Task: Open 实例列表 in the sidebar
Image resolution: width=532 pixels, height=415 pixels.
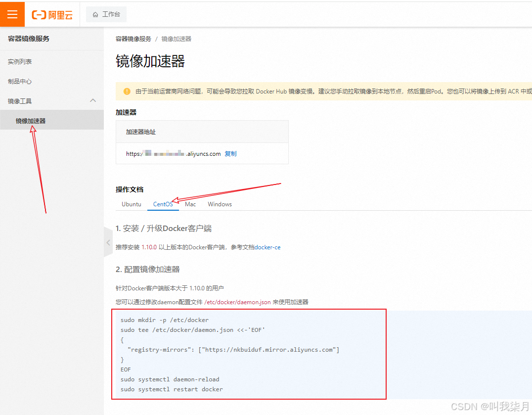Action: tap(20, 61)
